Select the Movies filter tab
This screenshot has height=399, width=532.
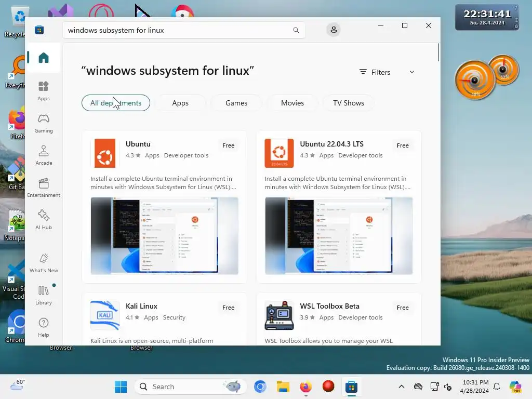[292, 103]
